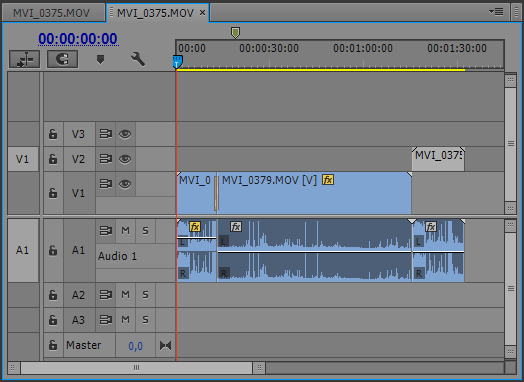Toggle sync lock on video V1
The width and height of the screenshot is (524, 382).
pos(106,184)
